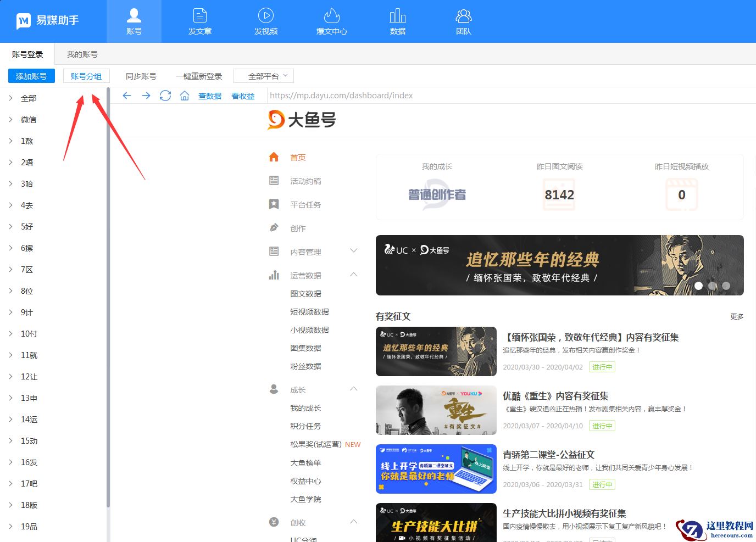This screenshot has width=756, height=542.
Task: Click 同步账号
Action: (x=141, y=76)
